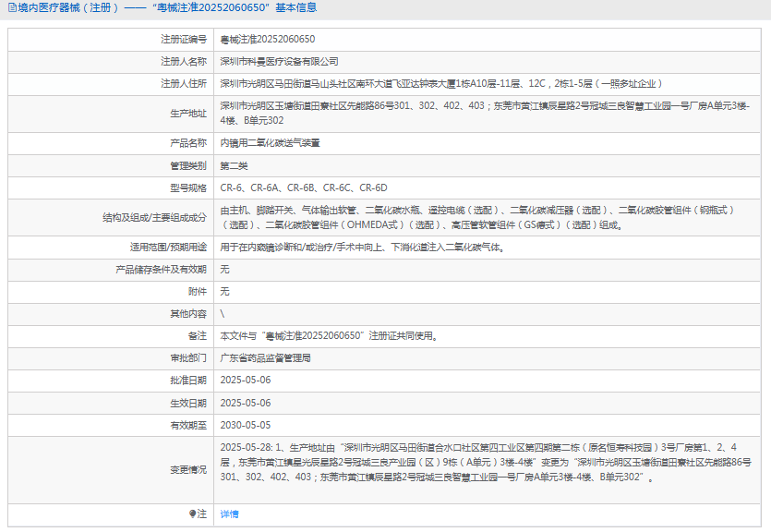
Task: Click the 注册人名称 label
Action: pyautogui.click(x=184, y=62)
